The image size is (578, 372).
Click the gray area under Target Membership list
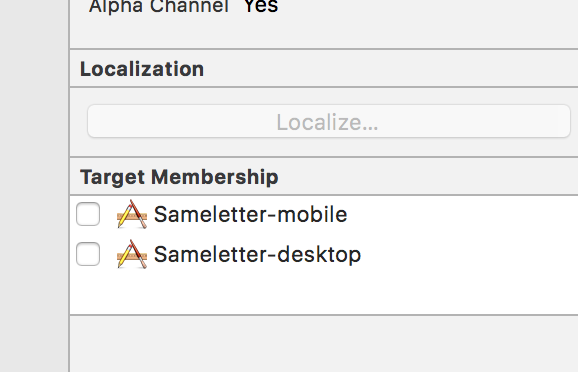click(x=324, y=344)
